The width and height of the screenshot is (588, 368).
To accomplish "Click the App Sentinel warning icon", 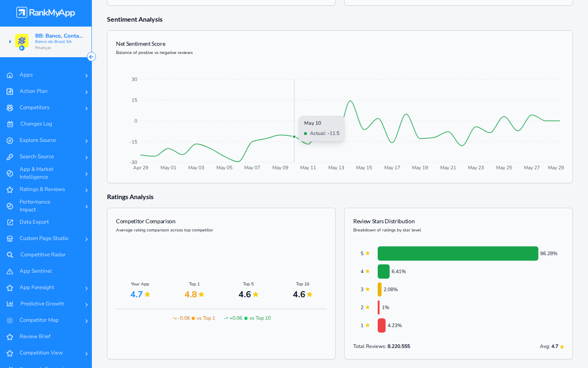I will pyautogui.click(x=10, y=272).
